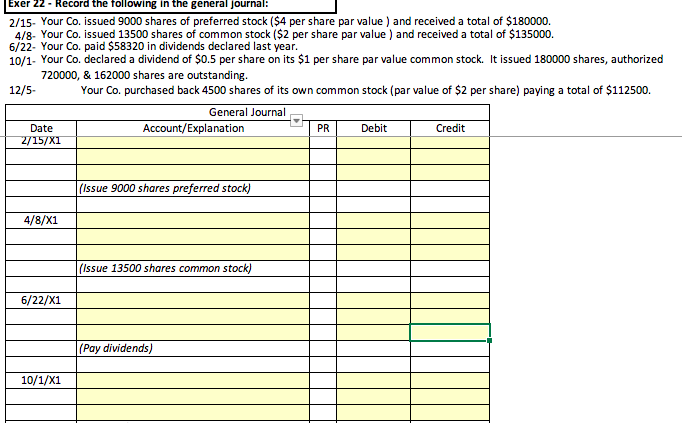Select the Date column header cell
Screen dimensions: 682x423
point(41,128)
